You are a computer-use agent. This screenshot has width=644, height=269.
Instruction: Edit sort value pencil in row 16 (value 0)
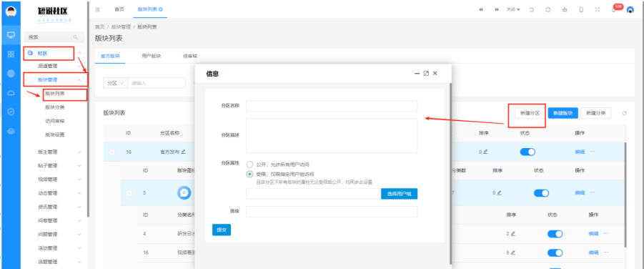pyautogui.click(x=485, y=152)
